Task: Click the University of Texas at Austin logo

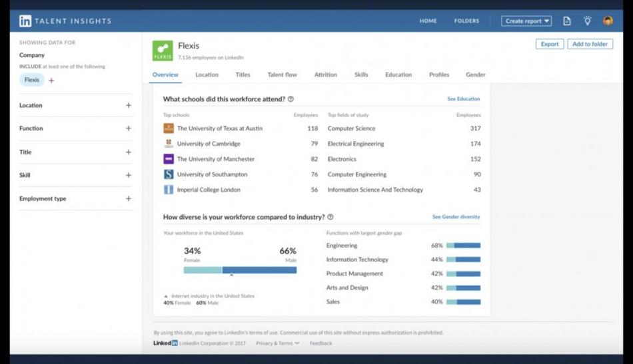Action: pyautogui.click(x=169, y=128)
